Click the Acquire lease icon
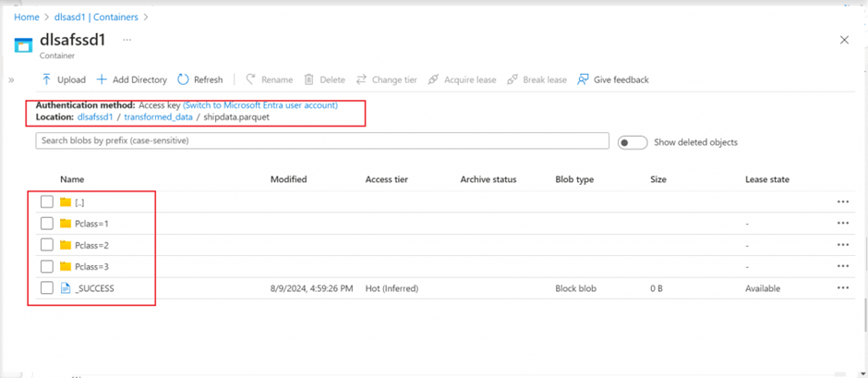Screen dimensions: 868x378 (433, 80)
